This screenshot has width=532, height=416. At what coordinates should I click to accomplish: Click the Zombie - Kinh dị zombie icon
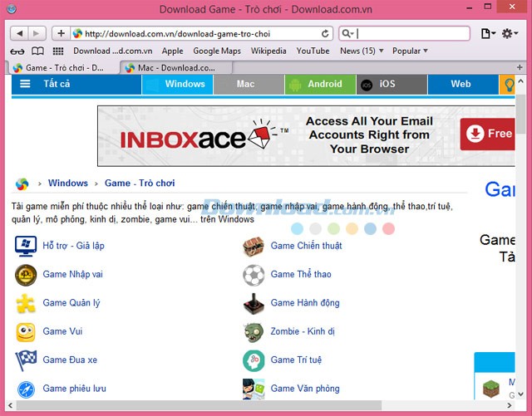pos(254,332)
